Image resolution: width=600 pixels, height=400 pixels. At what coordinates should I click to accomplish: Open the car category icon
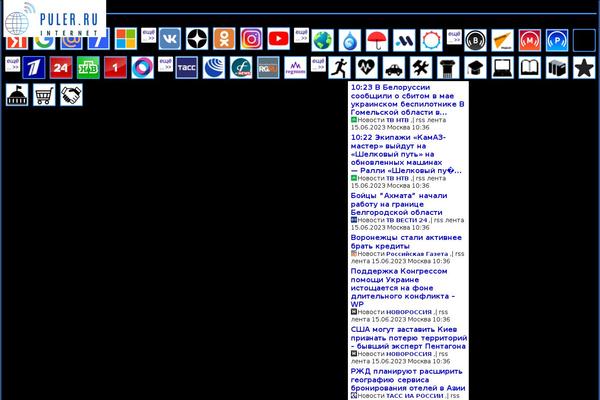394,68
